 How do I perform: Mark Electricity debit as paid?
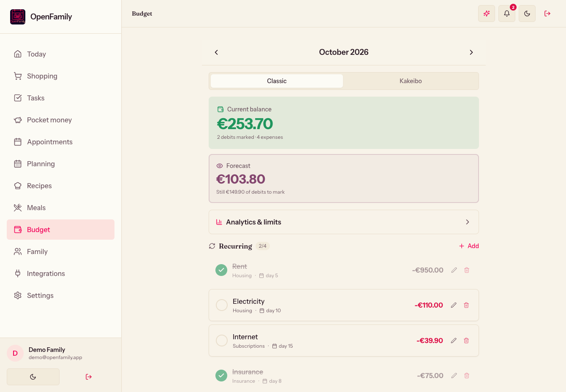tap(222, 305)
